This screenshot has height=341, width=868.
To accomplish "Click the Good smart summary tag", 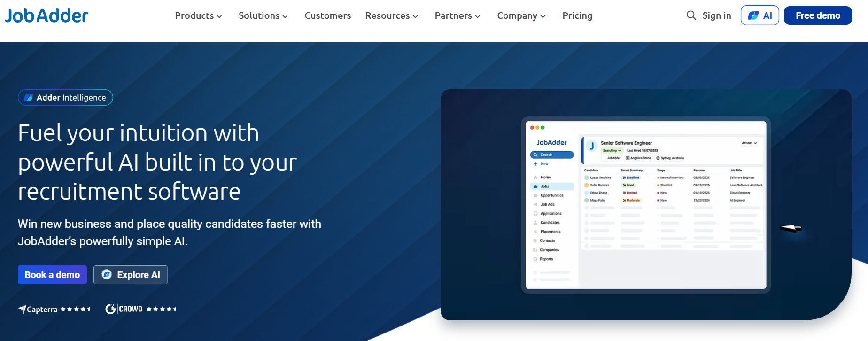I will [628, 186].
